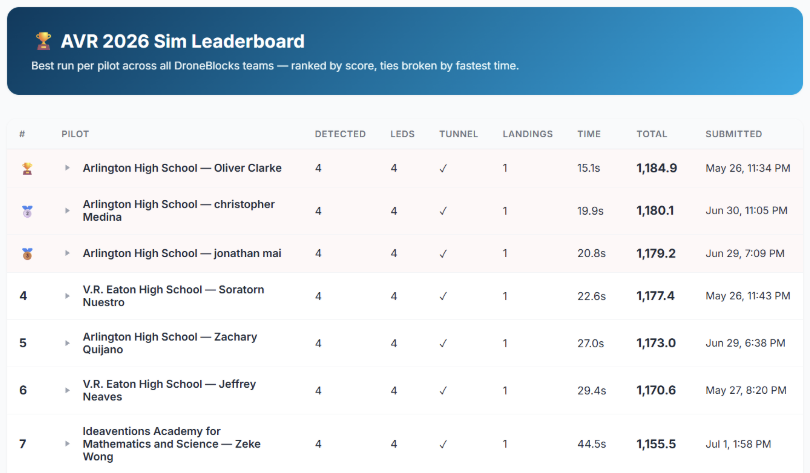Image resolution: width=810 pixels, height=473 pixels.
Task: Click submitted date May 26, 11:43 PM
Action: 748,296
